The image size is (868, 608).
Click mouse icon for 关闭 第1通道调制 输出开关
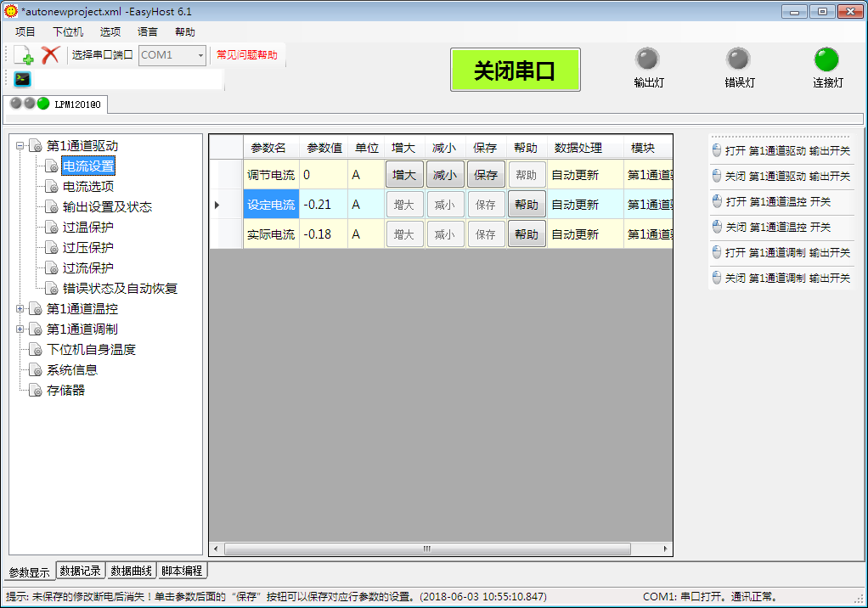[716, 279]
